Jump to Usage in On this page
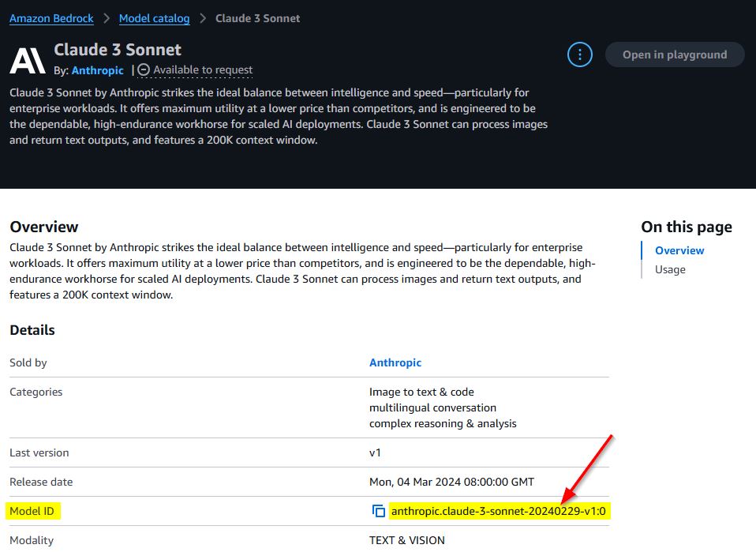 pyautogui.click(x=670, y=269)
